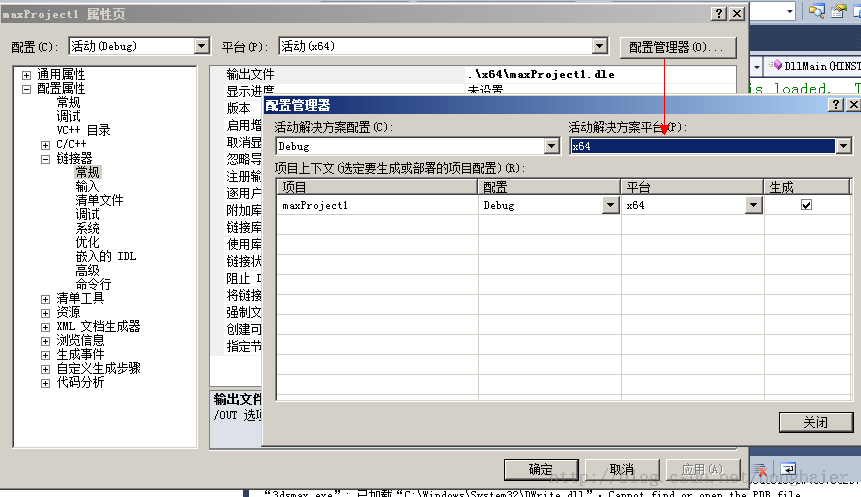
Task: Click the 输出文件 property row
Action: pyautogui.click(x=473, y=75)
